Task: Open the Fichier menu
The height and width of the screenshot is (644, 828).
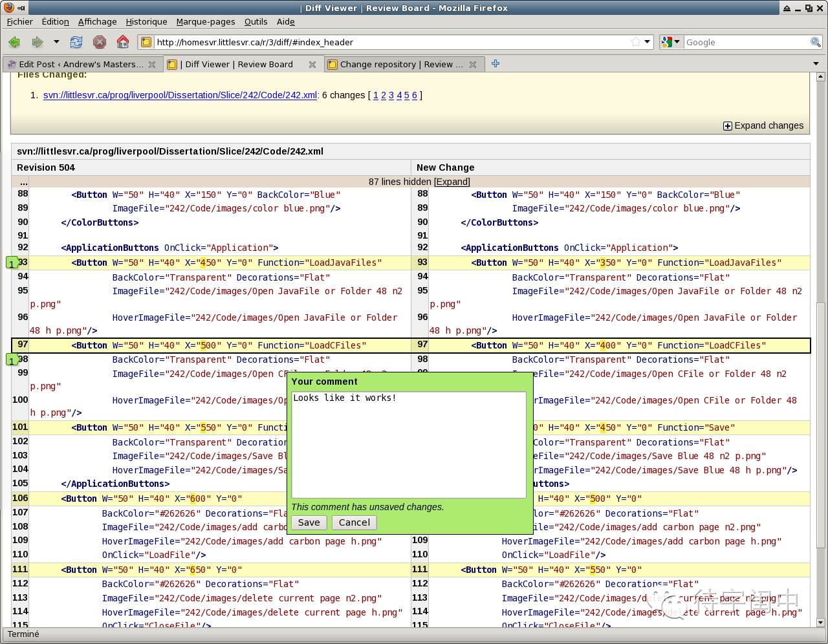Action: point(20,21)
